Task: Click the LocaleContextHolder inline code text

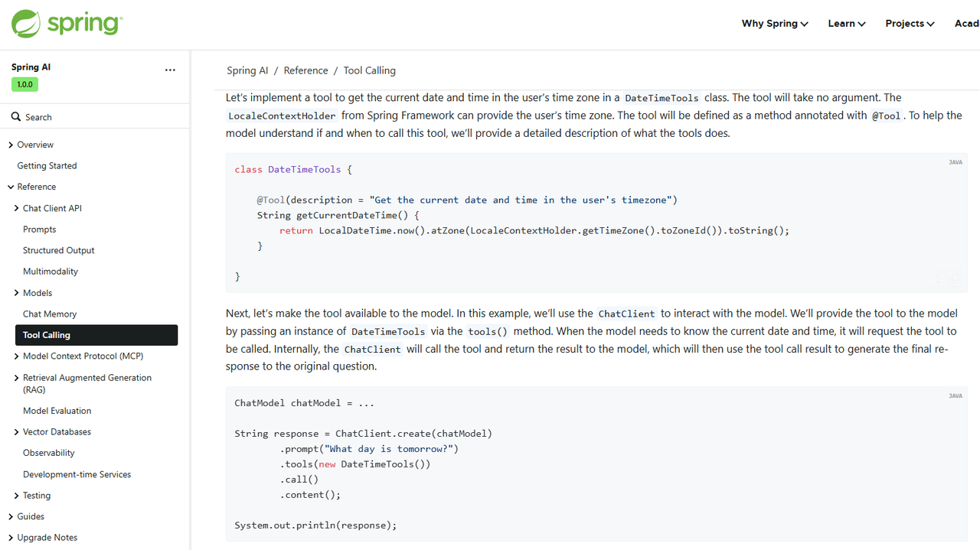Action: [283, 116]
